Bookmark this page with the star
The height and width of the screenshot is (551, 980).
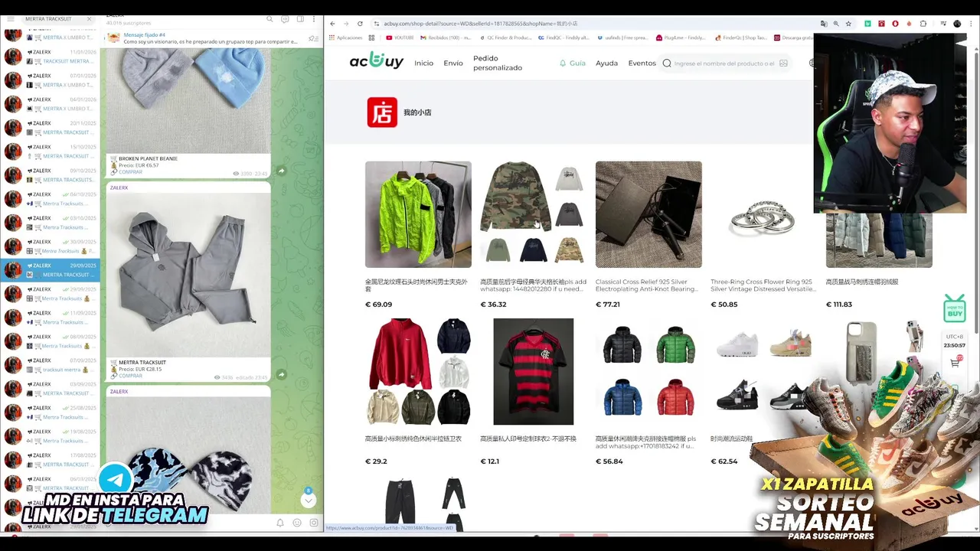click(848, 24)
